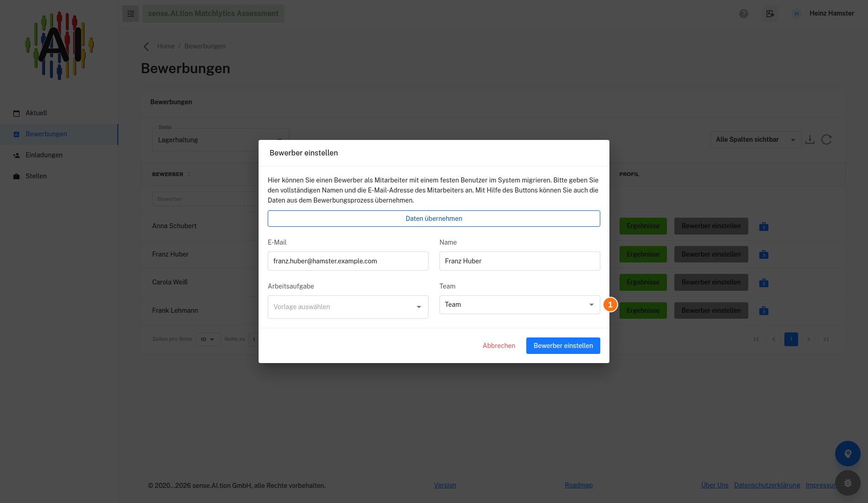The width and height of the screenshot is (868, 503).
Task: Open the Team dropdown in dialog
Action: click(520, 305)
